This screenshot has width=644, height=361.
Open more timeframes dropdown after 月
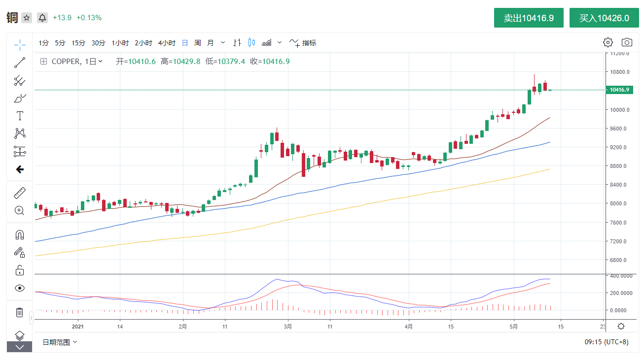pos(223,43)
